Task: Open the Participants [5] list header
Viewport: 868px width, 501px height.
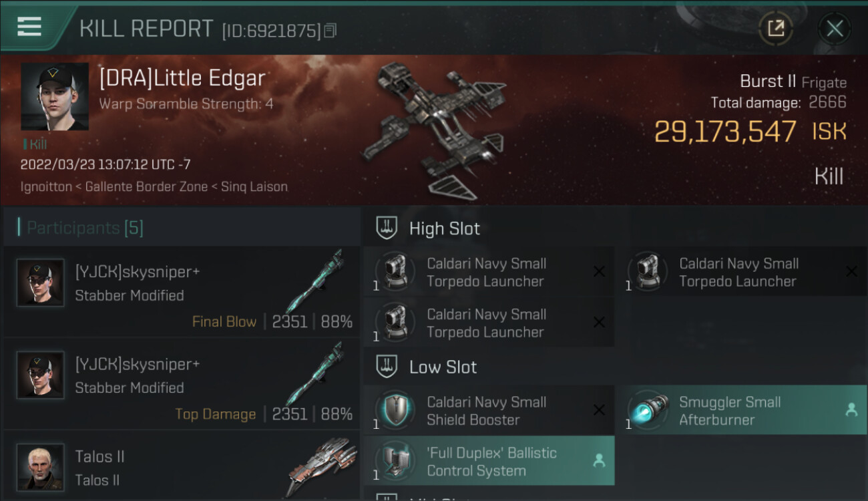Action: click(x=85, y=228)
